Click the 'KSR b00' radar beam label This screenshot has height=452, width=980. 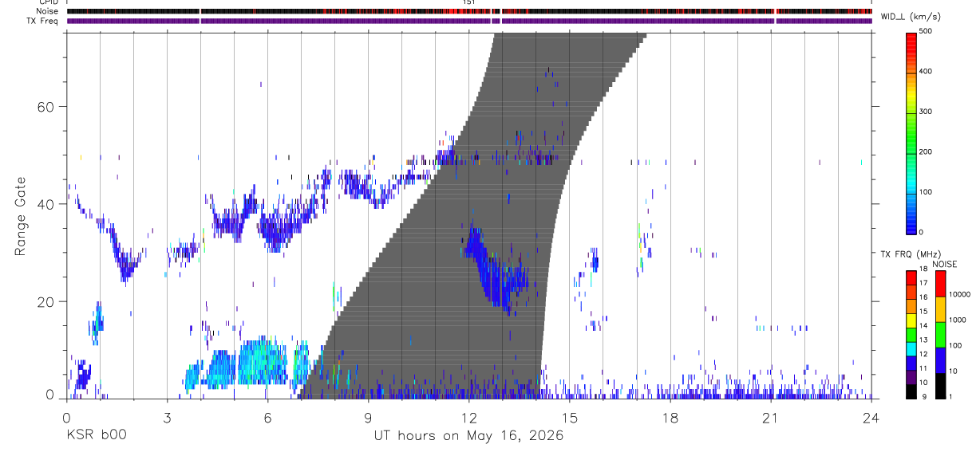coord(96,436)
